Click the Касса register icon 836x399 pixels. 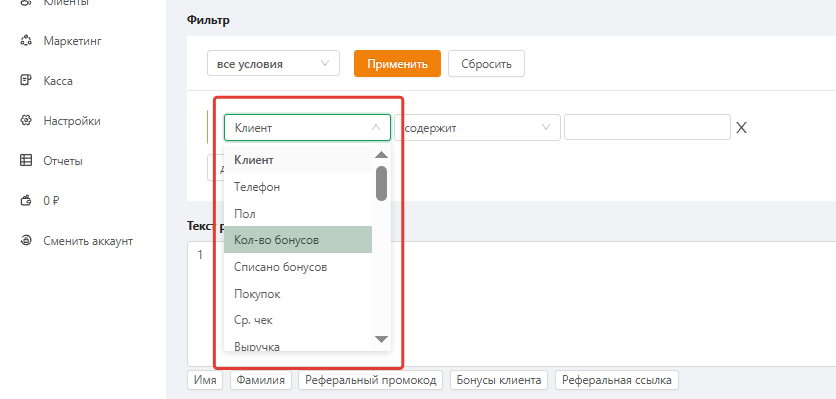pos(26,81)
